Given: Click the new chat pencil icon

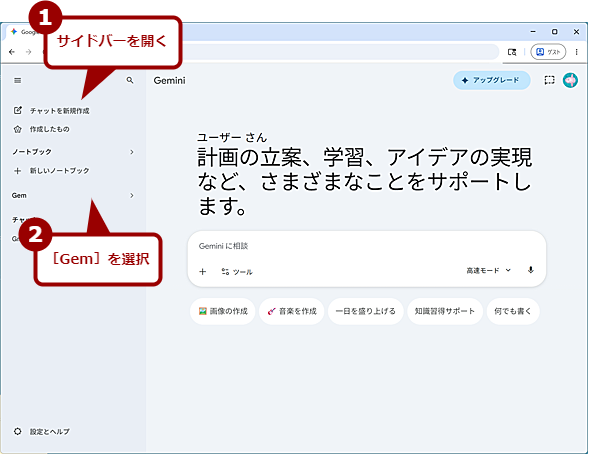Looking at the screenshot, I should point(18,110).
